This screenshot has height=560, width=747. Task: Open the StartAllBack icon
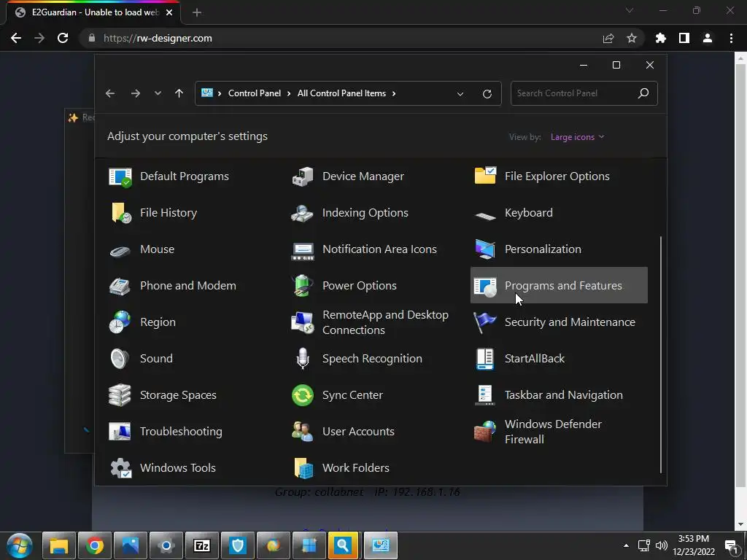point(485,359)
